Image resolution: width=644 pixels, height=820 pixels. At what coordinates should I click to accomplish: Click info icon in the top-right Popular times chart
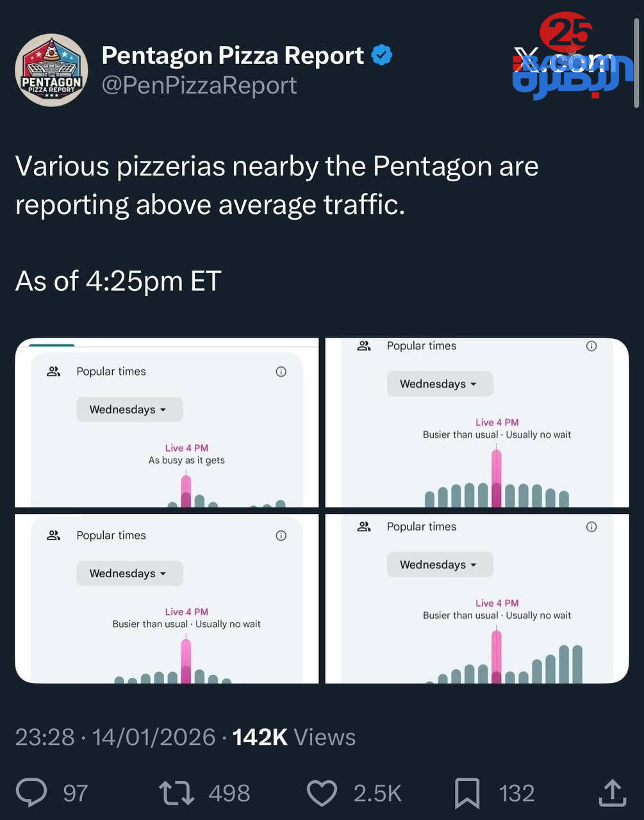coord(591,346)
